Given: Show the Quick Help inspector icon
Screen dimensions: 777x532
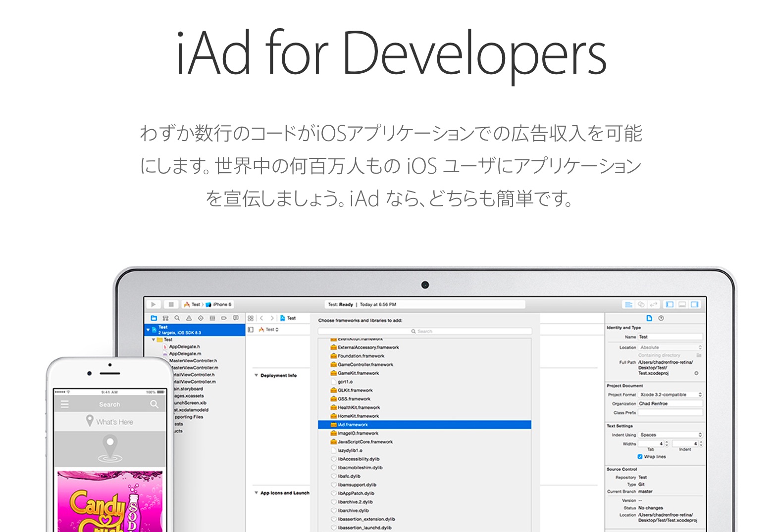Looking at the screenshot, I should click(x=661, y=318).
